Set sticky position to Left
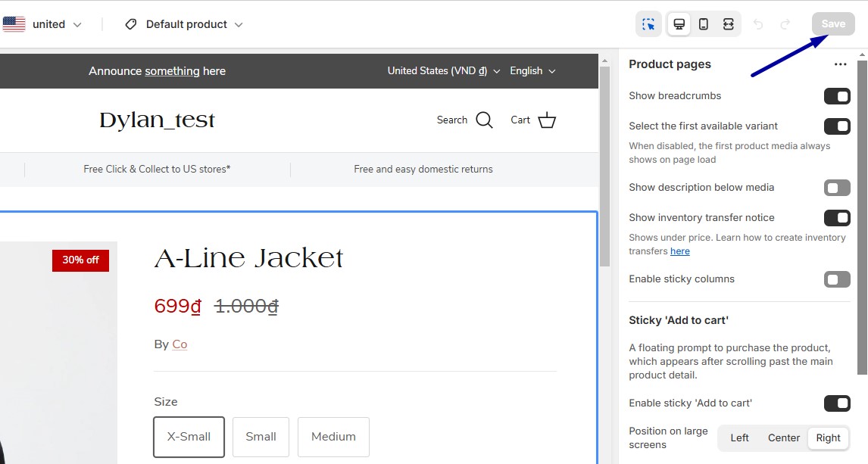This screenshot has height=464, width=868. [x=739, y=438]
